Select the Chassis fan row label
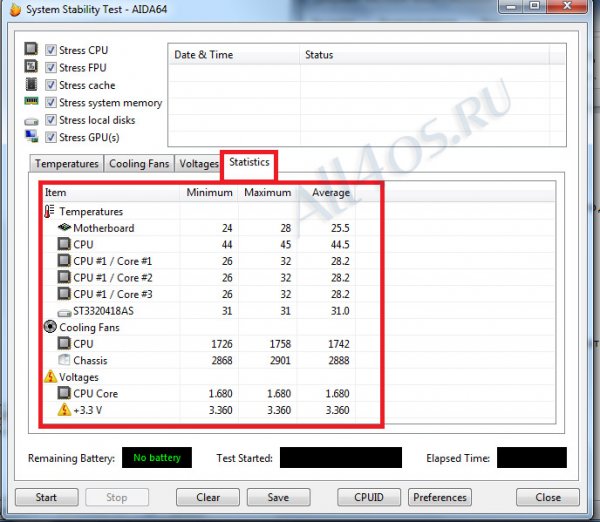The width and height of the screenshot is (600, 522). point(90,361)
